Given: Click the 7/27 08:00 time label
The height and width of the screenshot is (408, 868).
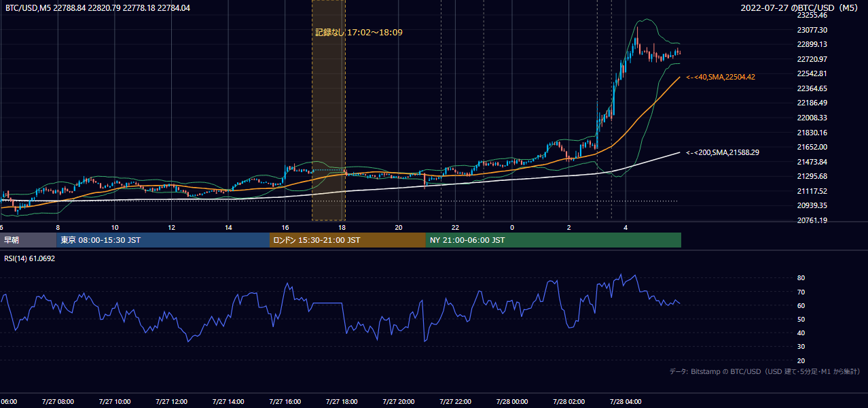Looking at the screenshot, I should [58, 401].
